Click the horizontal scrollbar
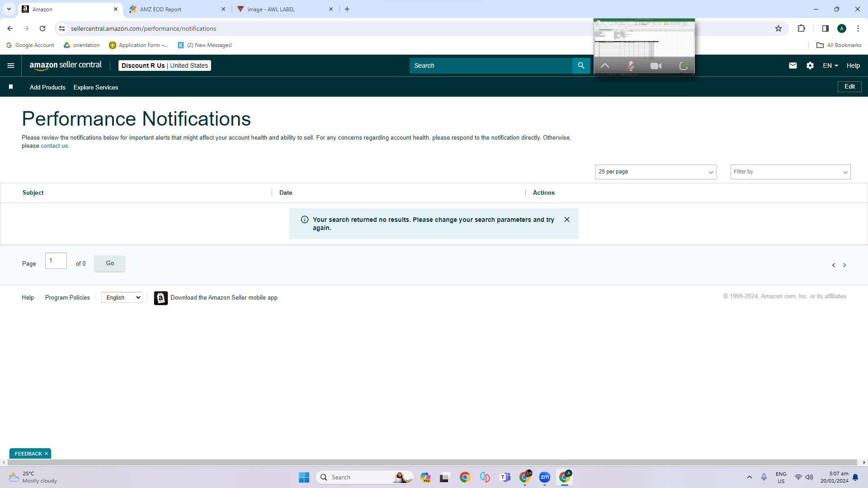868x488 pixels. pos(433,462)
